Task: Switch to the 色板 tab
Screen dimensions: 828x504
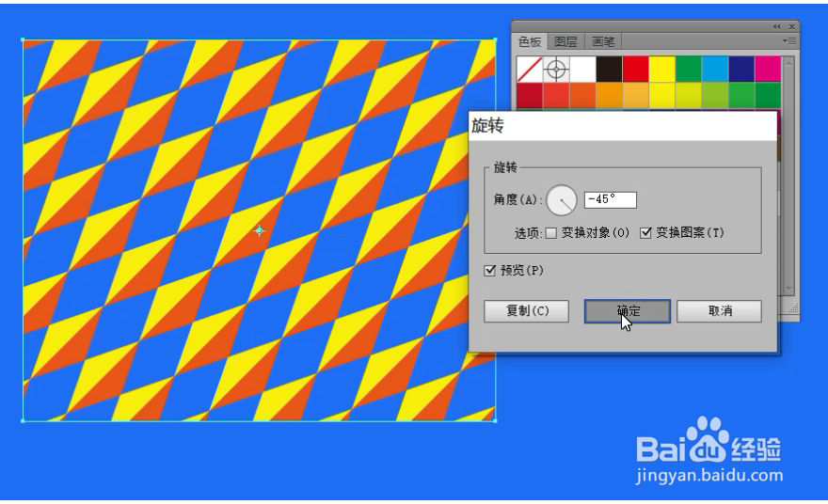Action: [x=530, y=41]
